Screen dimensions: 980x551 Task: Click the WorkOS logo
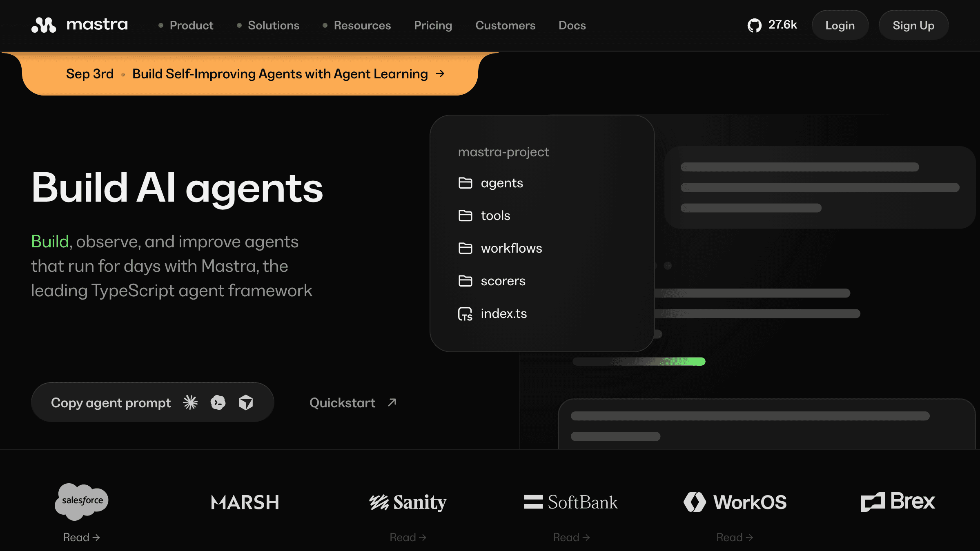pos(735,502)
